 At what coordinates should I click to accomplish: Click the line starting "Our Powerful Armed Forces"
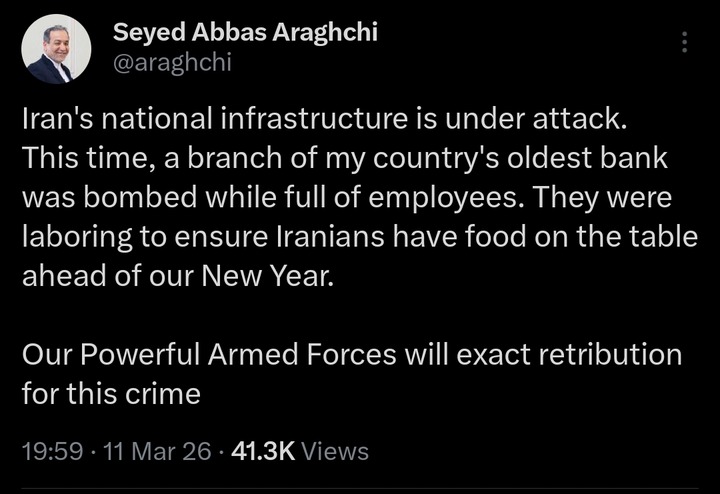pos(351,355)
